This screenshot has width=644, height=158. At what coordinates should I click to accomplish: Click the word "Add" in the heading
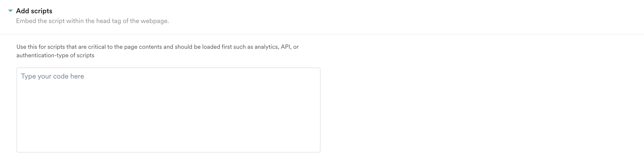click(x=22, y=11)
